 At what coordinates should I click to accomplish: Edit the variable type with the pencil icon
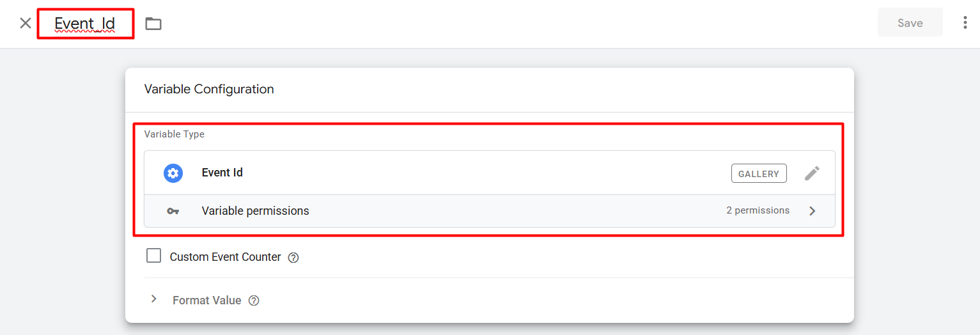(x=812, y=173)
